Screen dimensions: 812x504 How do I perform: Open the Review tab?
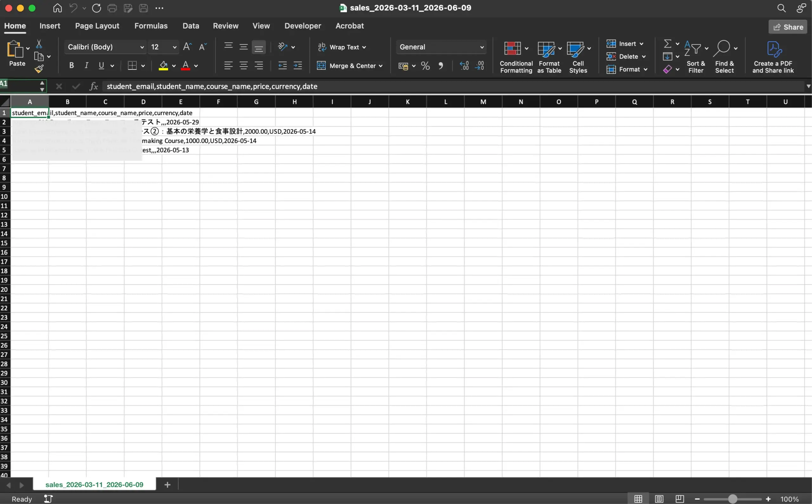226,26
